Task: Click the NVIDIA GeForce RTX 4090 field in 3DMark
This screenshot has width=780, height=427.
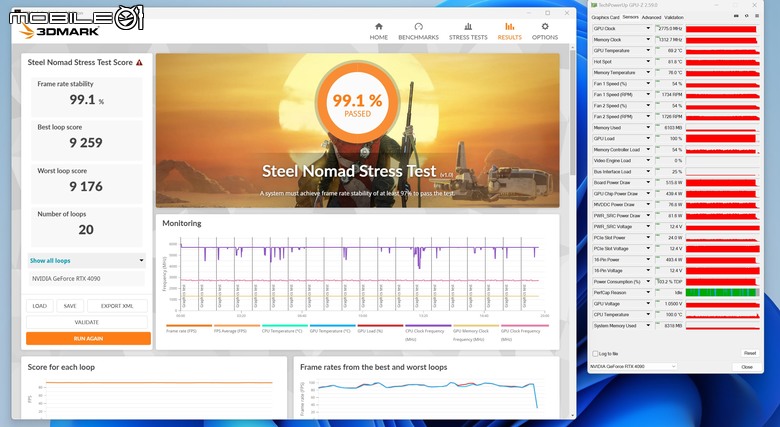Action: click(86, 279)
